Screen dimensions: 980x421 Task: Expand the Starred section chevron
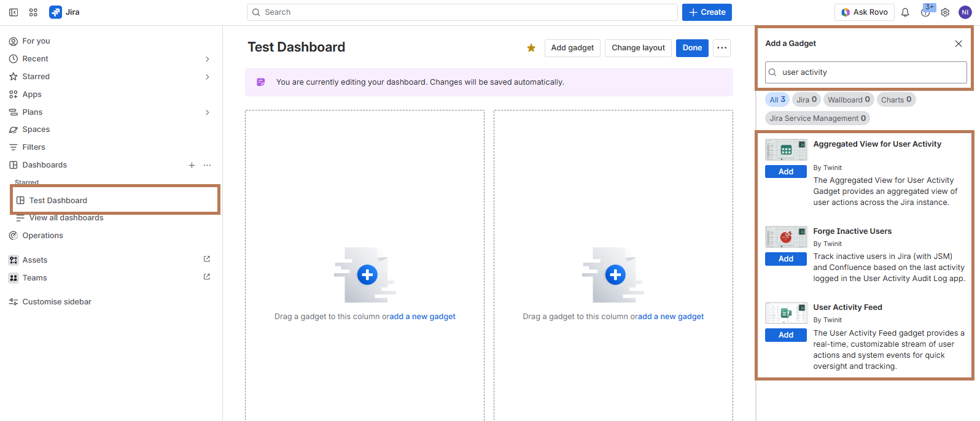click(207, 77)
